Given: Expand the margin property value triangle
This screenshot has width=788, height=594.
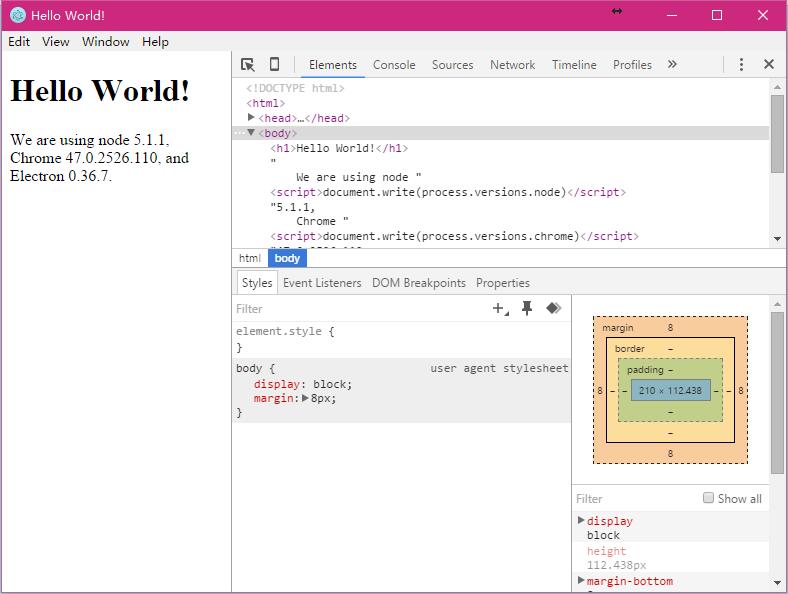Looking at the screenshot, I should coord(306,398).
